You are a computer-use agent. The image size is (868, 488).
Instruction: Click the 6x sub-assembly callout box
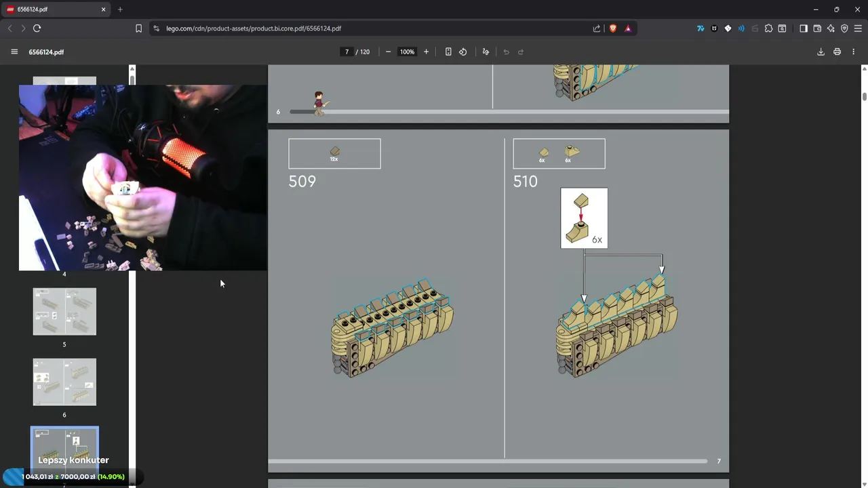pos(584,218)
